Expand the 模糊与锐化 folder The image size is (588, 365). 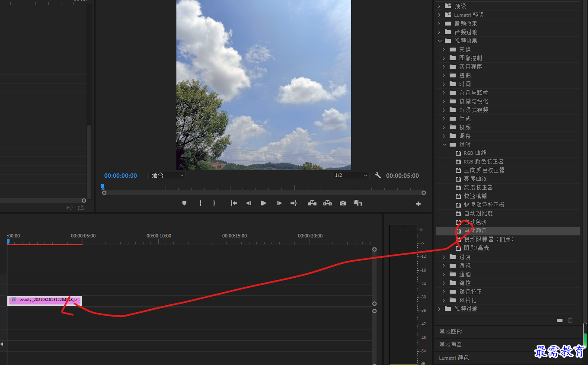444,101
